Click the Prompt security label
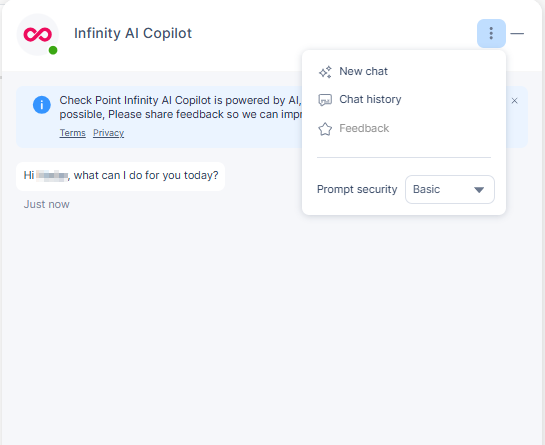 tap(357, 189)
